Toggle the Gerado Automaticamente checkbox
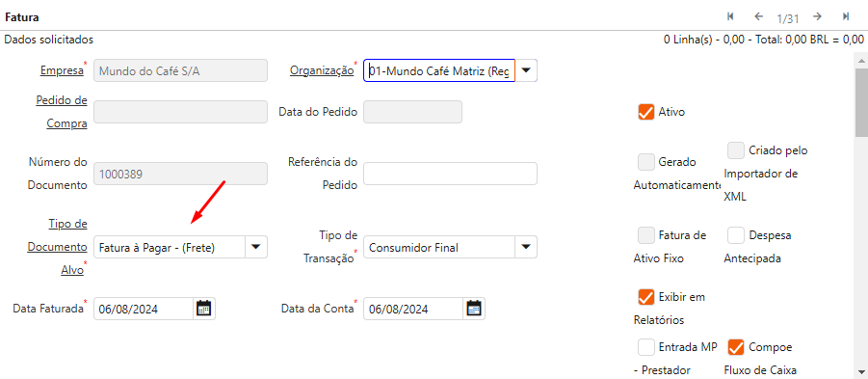This screenshot has height=379, width=868. point(646,162)
